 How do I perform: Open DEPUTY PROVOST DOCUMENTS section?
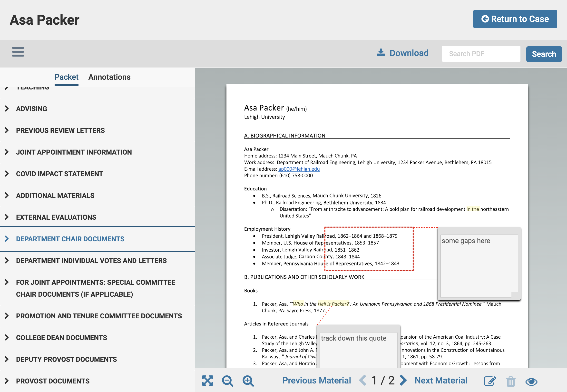(98, 359)
